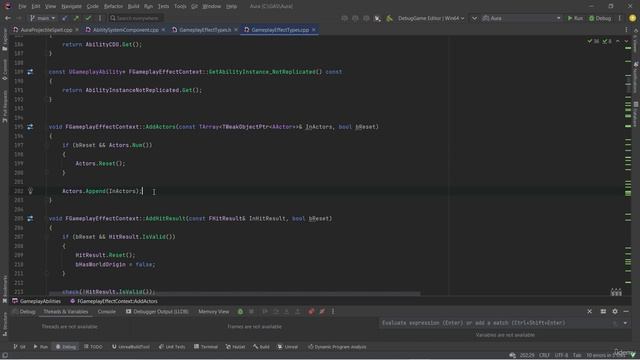Open the Refactor menu

click(x=113, y=7)
